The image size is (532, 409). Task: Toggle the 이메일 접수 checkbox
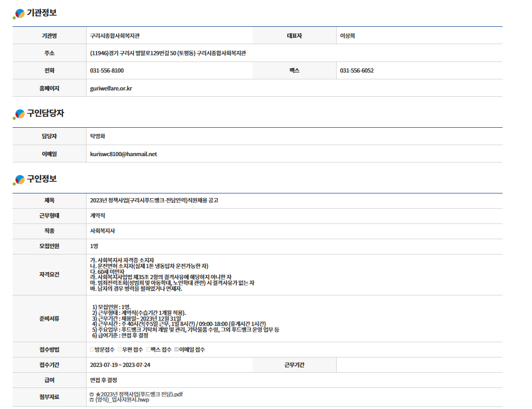point(176,350)
